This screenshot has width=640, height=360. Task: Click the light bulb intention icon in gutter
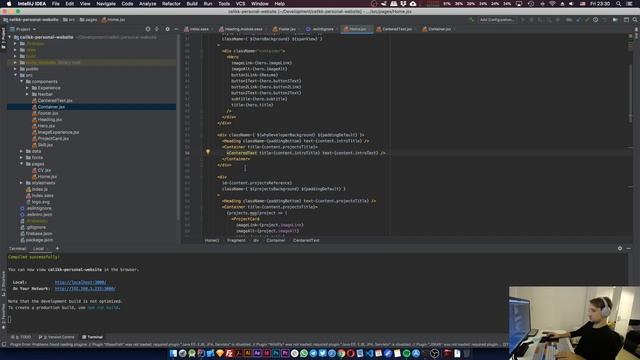208,152
